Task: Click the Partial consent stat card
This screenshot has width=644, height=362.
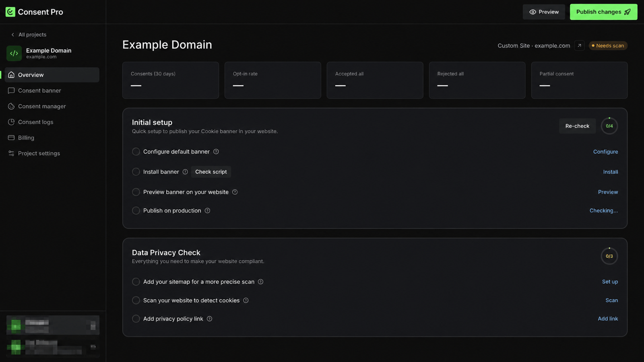Action: pos(580,80)
